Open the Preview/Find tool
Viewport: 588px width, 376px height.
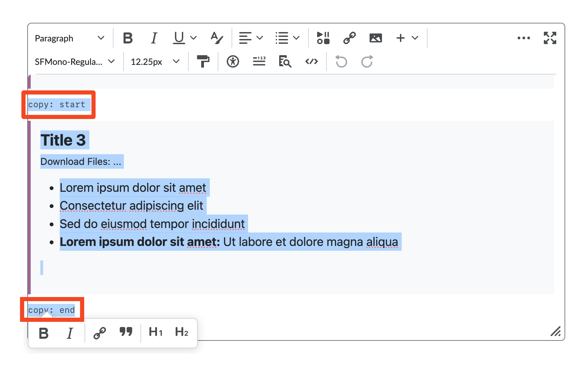pyautogui.click(x=284, y=61)
